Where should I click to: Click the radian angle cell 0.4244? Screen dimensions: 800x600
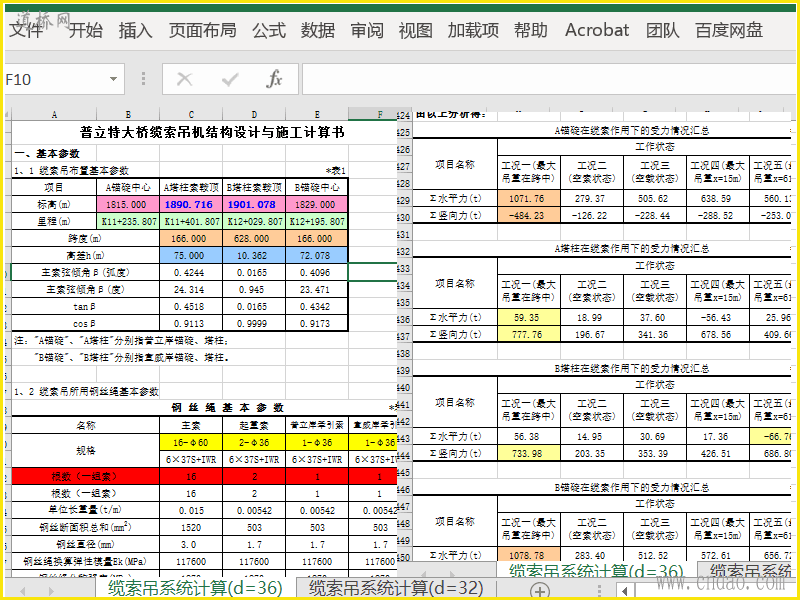tap(191, 272)
